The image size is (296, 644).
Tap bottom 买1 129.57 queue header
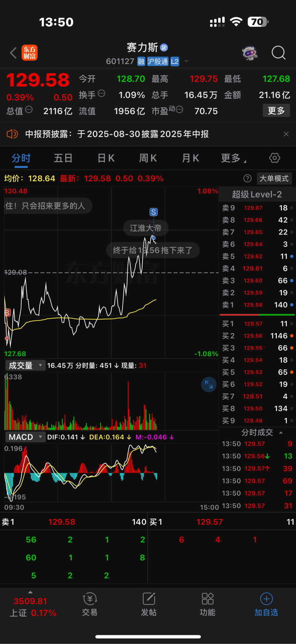(222, 522)
